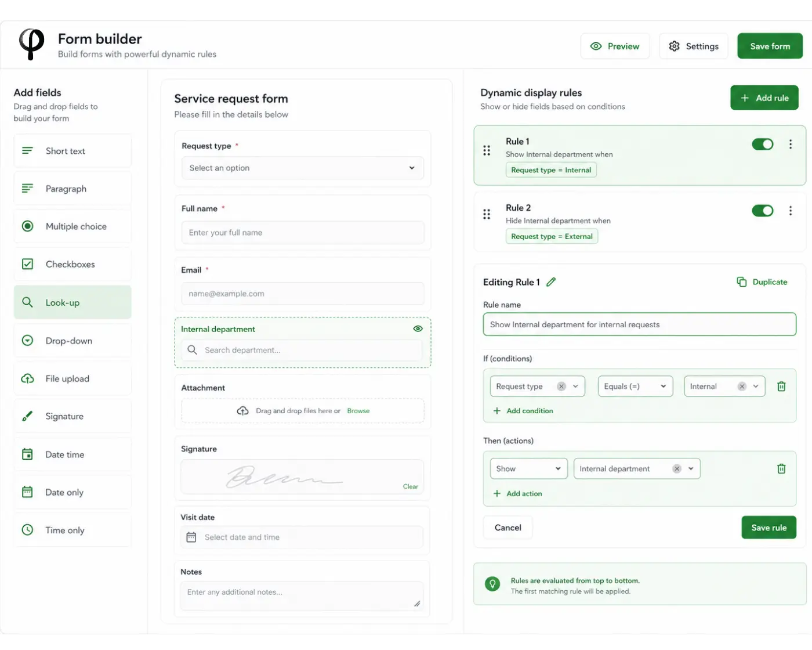Viewport: 812px width, 650px height.
Task: Click the Paragraph field icon
Action: 27,189
